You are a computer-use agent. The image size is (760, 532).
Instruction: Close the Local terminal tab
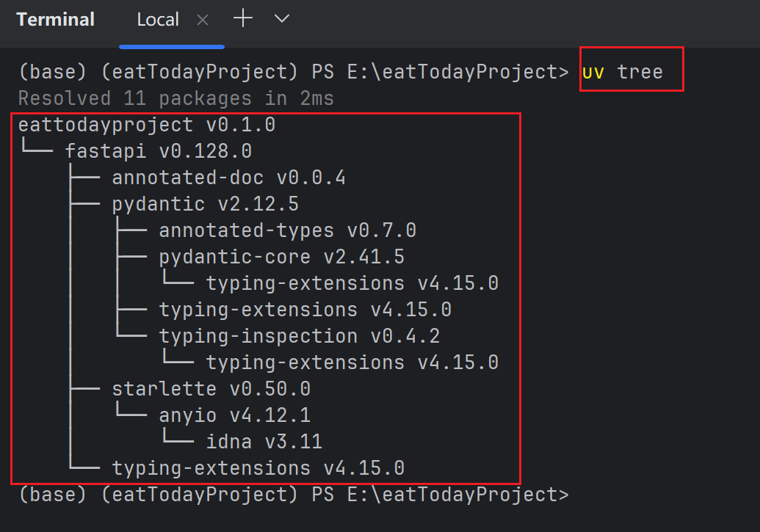[x=203, y=21]
